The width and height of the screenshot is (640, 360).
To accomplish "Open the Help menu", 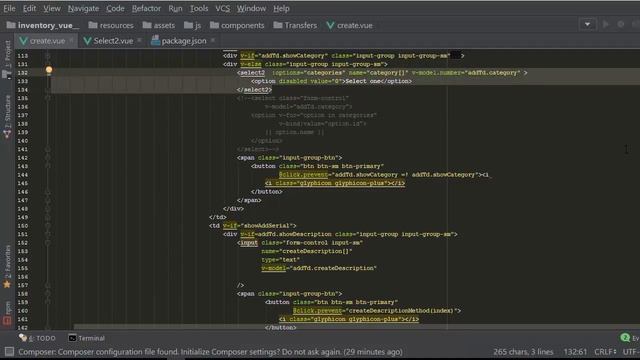I will [x=281, y=8].
